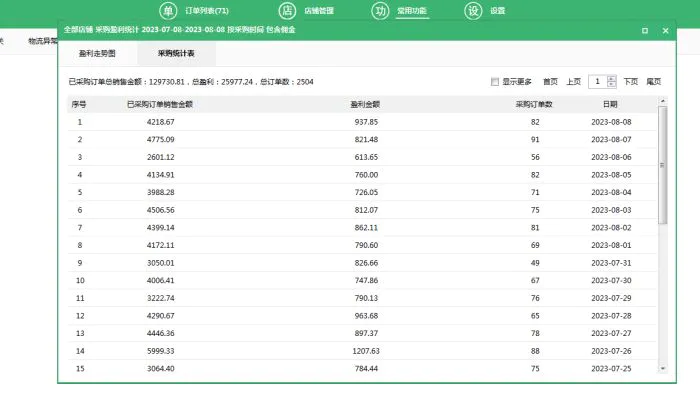Image resolution: width=700 pixels, height=398 pixels.
Task: Sort by 日期 column header
Action: tap(610, 104)
